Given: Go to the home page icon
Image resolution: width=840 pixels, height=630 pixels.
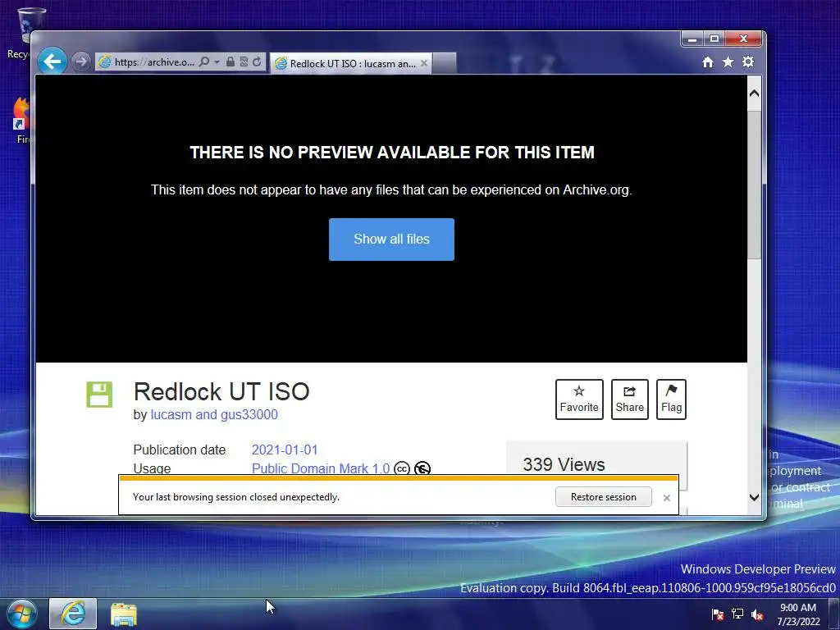Looking at the screenshot, I should click(708, 62).
